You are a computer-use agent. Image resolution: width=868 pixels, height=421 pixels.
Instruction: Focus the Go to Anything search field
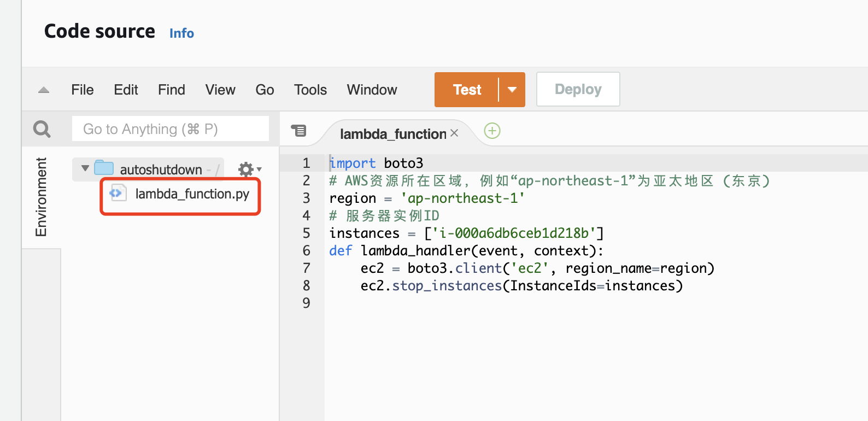click(x=170, y=129)
